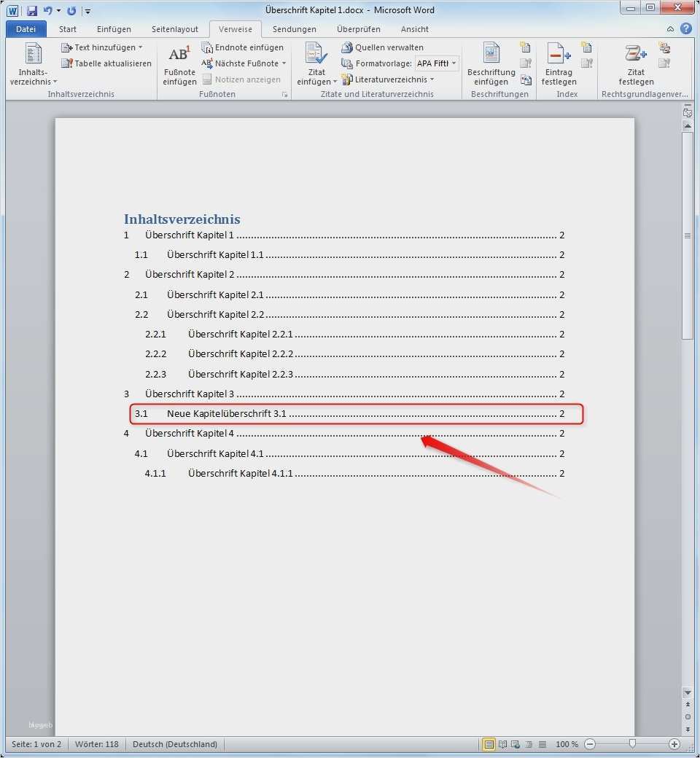Switch to the Sendungen ribbon tab
The width and height of the screenshot is (700, 758).
pyautogui.click(x=294, y=29)
